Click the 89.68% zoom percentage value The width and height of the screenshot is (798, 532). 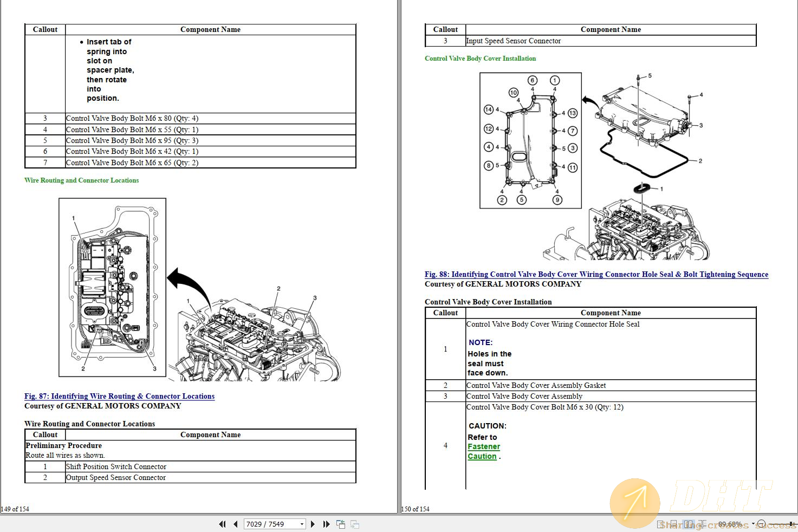(730, 524)
